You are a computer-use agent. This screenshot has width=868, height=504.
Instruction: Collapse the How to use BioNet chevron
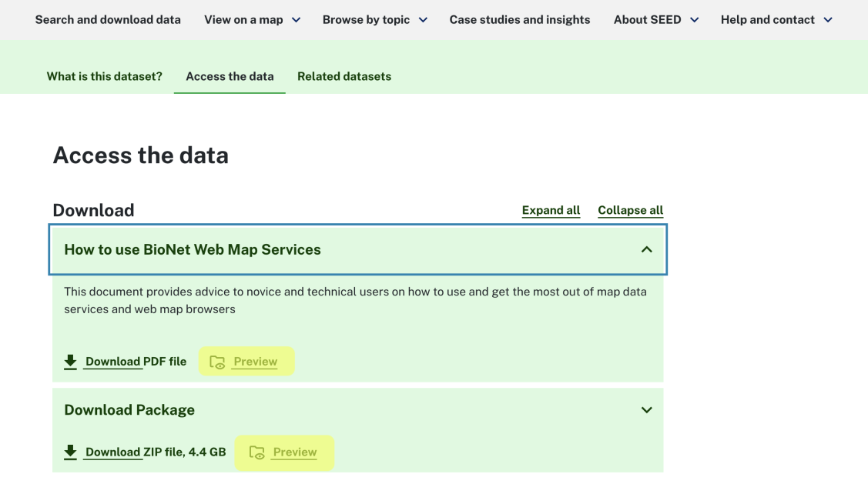pos(647,249)
